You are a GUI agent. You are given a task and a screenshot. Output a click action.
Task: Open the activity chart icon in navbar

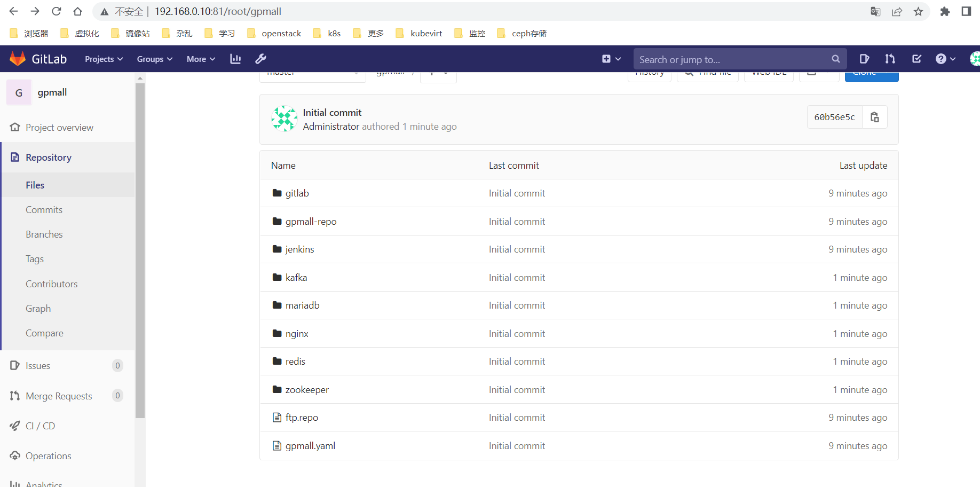[x=235, y=59]
